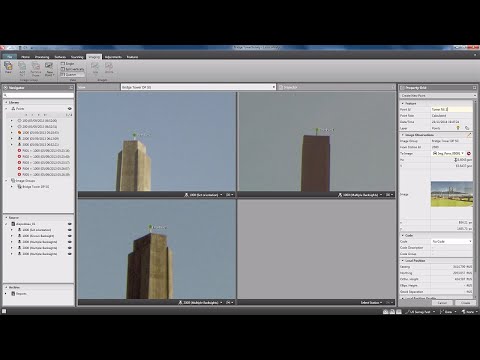Click the pencil icon in Image Observations header
The image size is (480, 360).
(x=469, y=135)
